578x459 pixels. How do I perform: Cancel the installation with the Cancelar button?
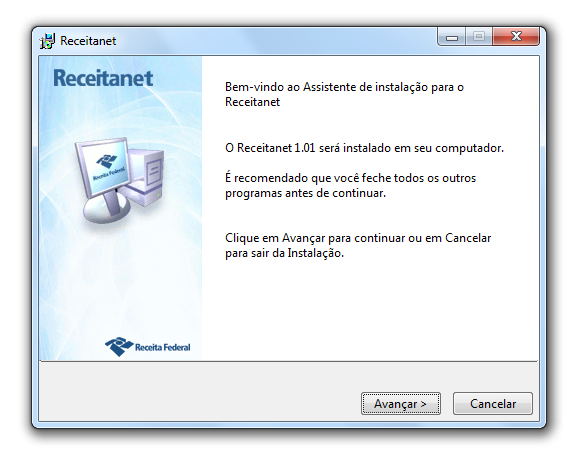(x=492, y=403)
